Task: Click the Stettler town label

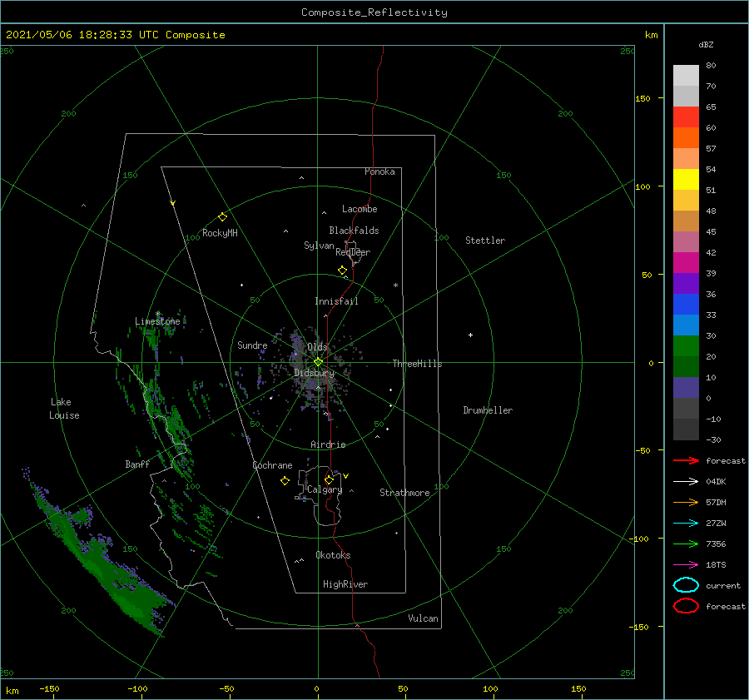Action: (x=485, y=241)
